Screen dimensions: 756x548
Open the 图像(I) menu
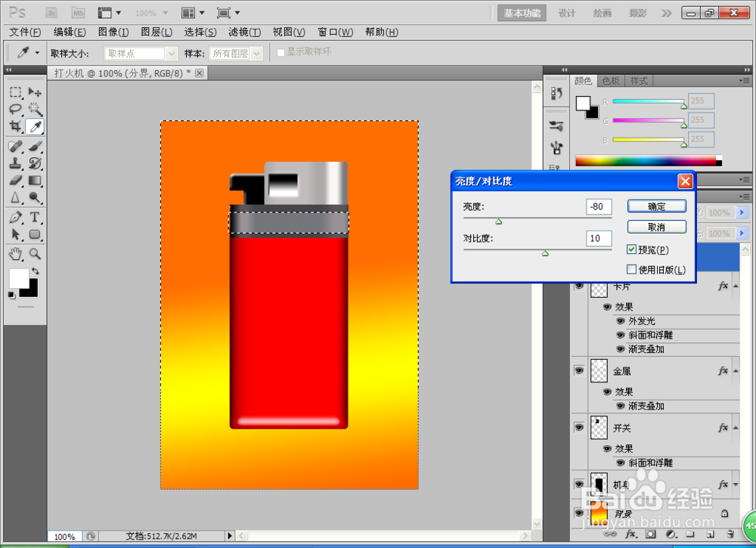113,33
